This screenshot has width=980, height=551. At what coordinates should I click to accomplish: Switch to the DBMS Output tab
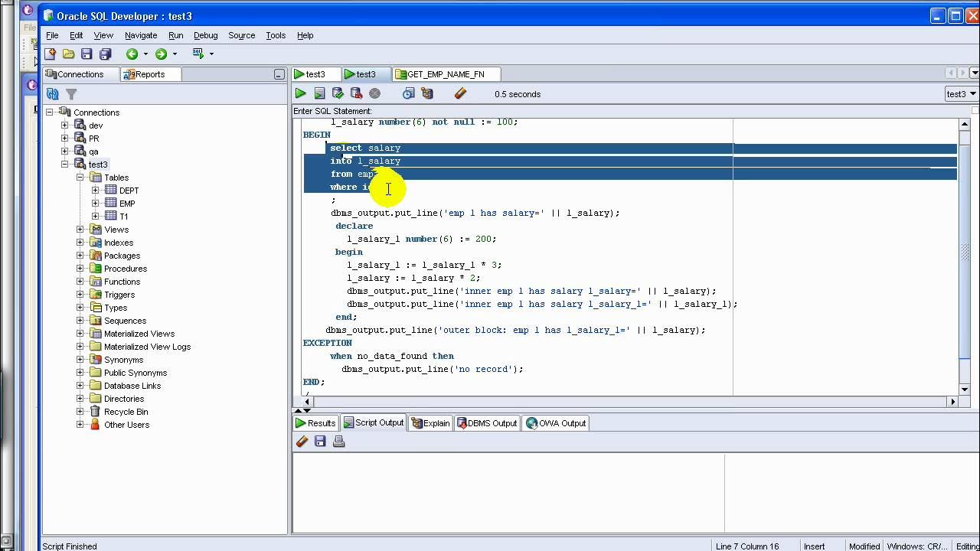[x=487, y=423]
